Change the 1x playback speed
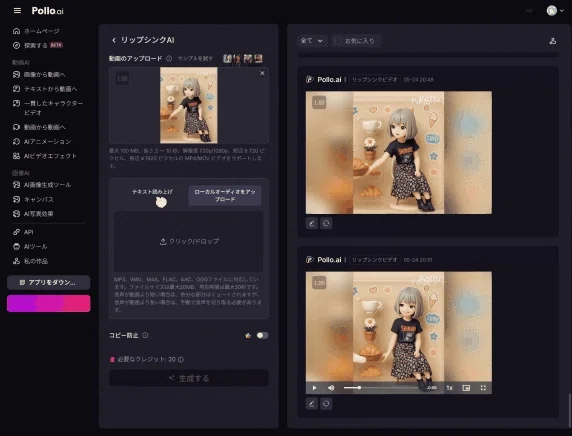 pos(449,388)
